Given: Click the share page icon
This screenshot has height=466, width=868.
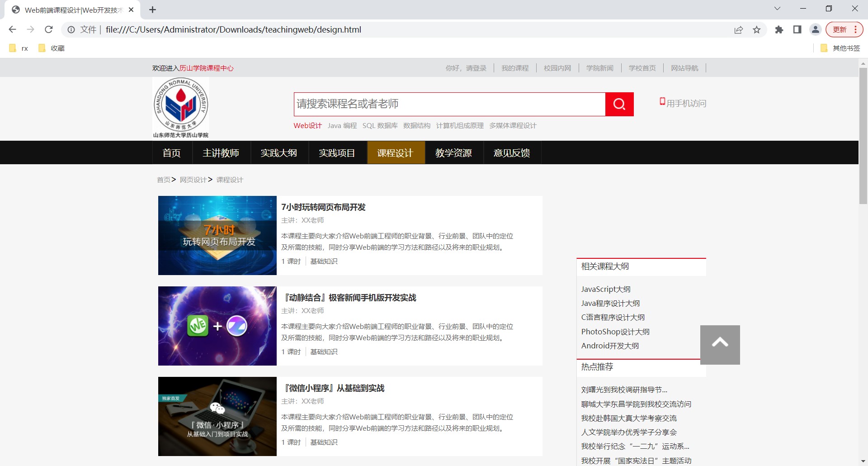Looking at the screenshot, I should point(739,30).
